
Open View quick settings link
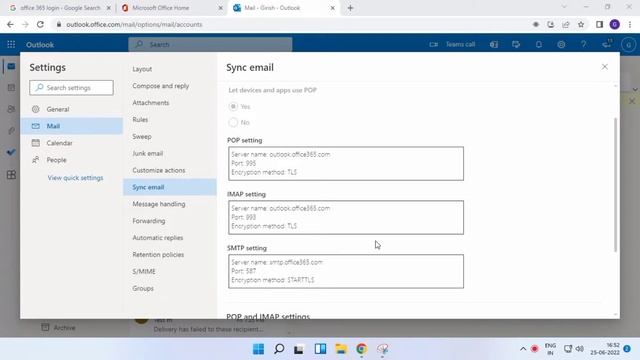point(76,178)
